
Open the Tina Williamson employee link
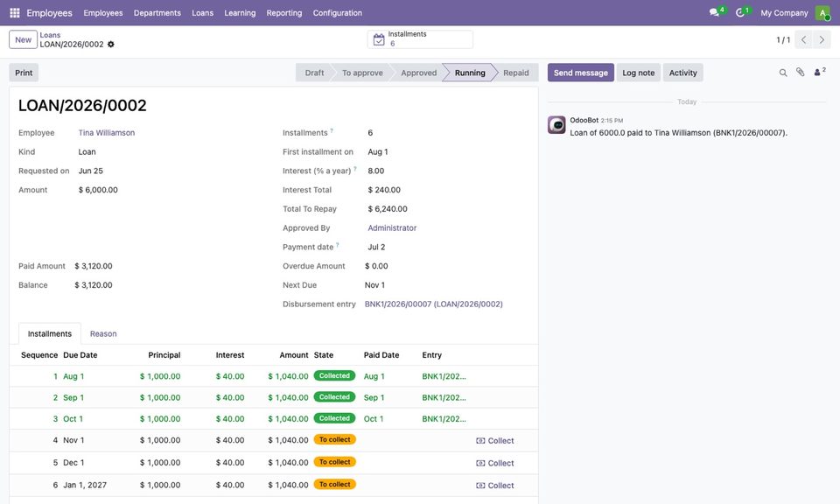(107, 133)
